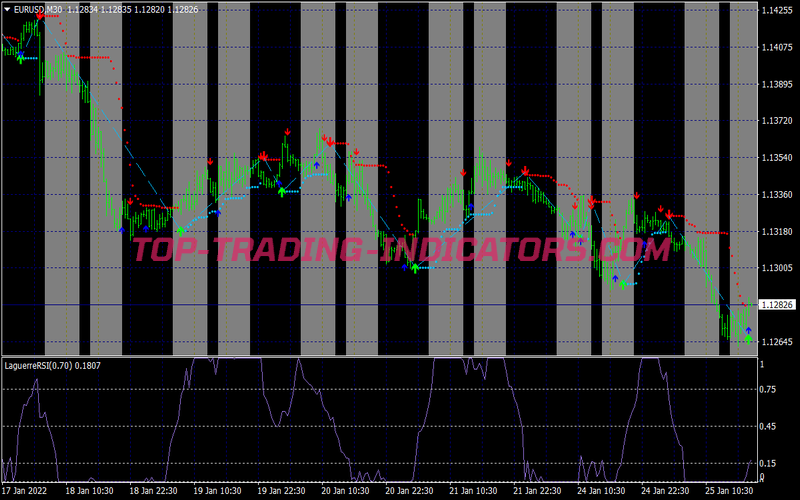Viewport: 800px width, 500px height.
Task: Select the 1.13895 price level label
Action: tap(777, 84)
